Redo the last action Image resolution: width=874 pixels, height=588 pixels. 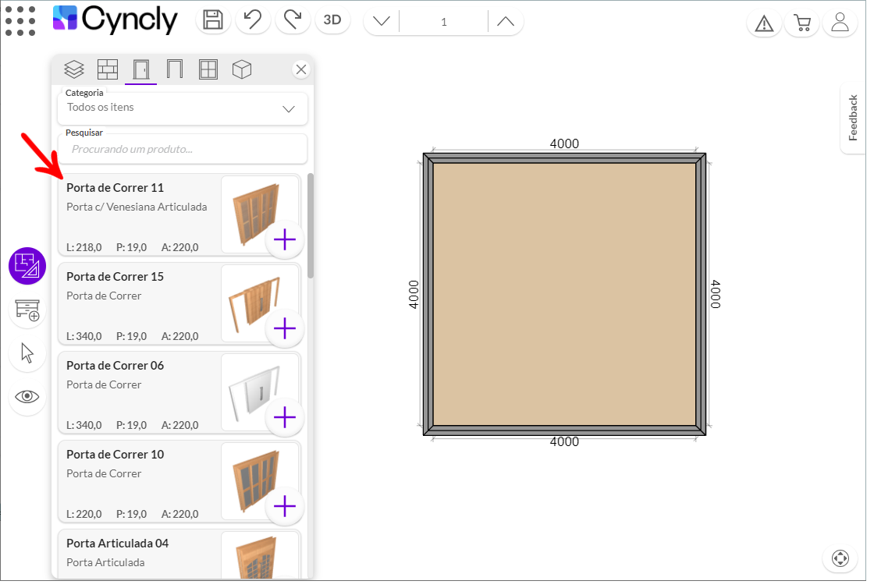point(293,20)
